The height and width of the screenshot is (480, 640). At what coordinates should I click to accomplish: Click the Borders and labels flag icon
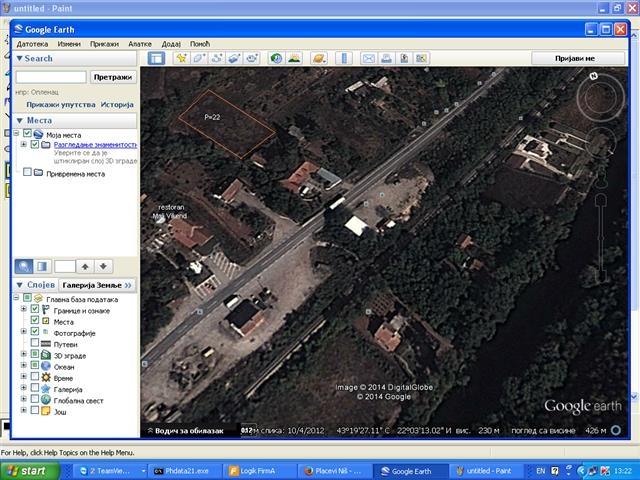pyautogui.click(x=46, y=311)
